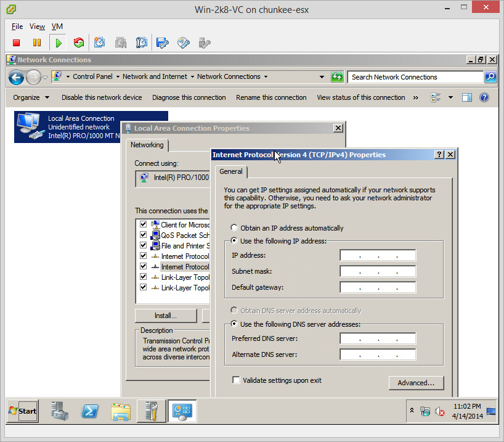This screenshot has height=442, width=504.
Task: Take a snapshot of the virtual machine
Action: (x=100, y=43)
